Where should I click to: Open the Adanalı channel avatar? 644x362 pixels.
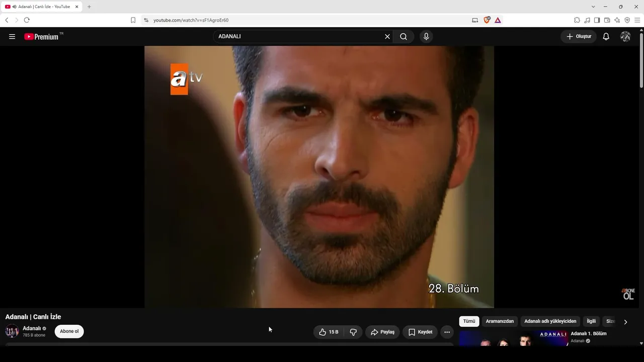click(x=12, y=331)
